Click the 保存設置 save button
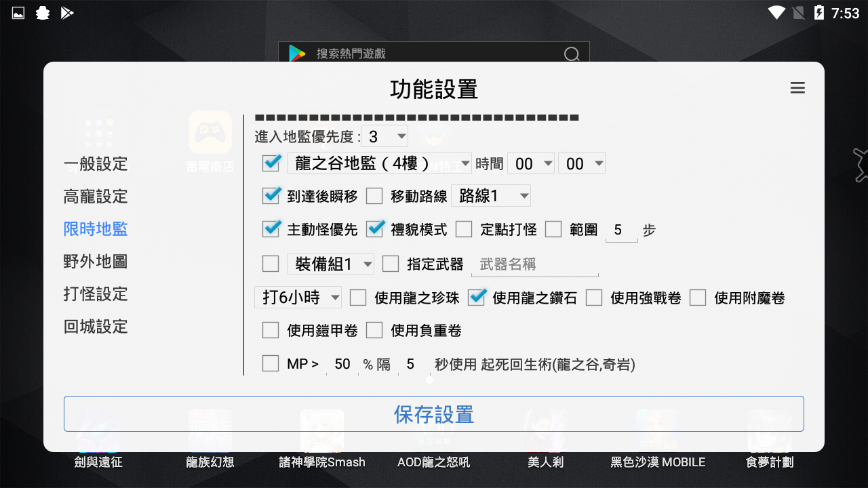 pos(433,413)
